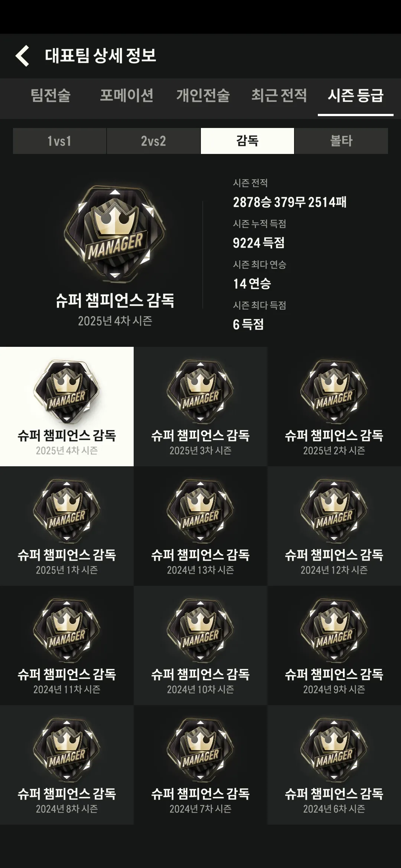Screen dimensions: 401x868
Task: Tap the back arrow icon
Action: pos(22,56)
